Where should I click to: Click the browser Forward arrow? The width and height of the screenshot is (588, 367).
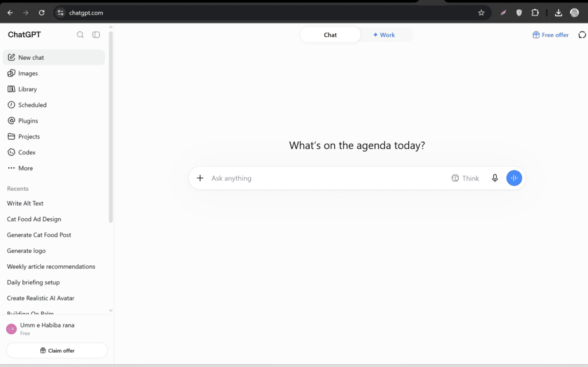pos(25,13)
